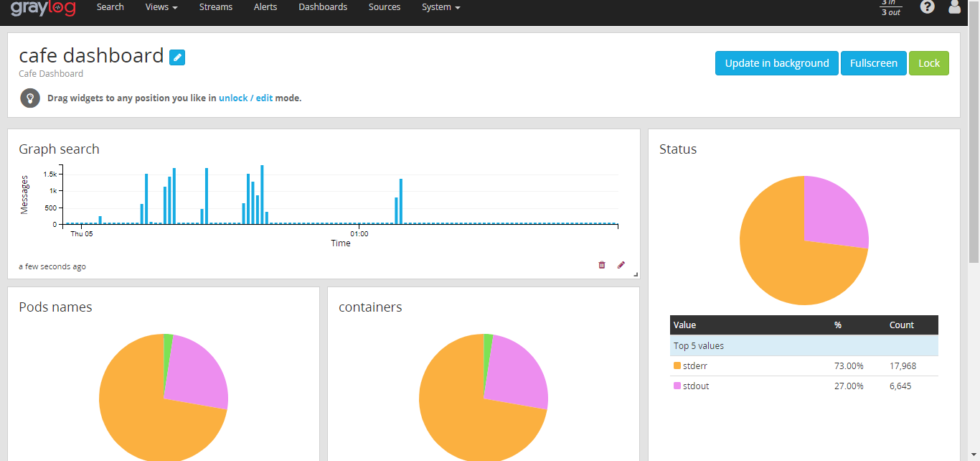Click the Lock button
Image resolution: width=980 pixels, height=461 pixels.
(x=928, y=63)
